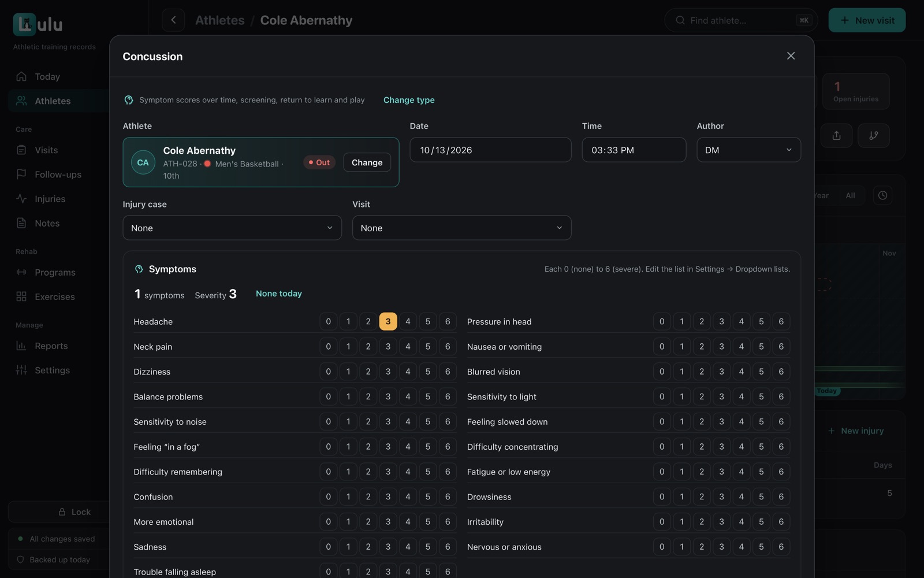Screen dimensions: 924x578
Task: Open Follow-ups in the sidebar
Action: click(x=58, y=174)
